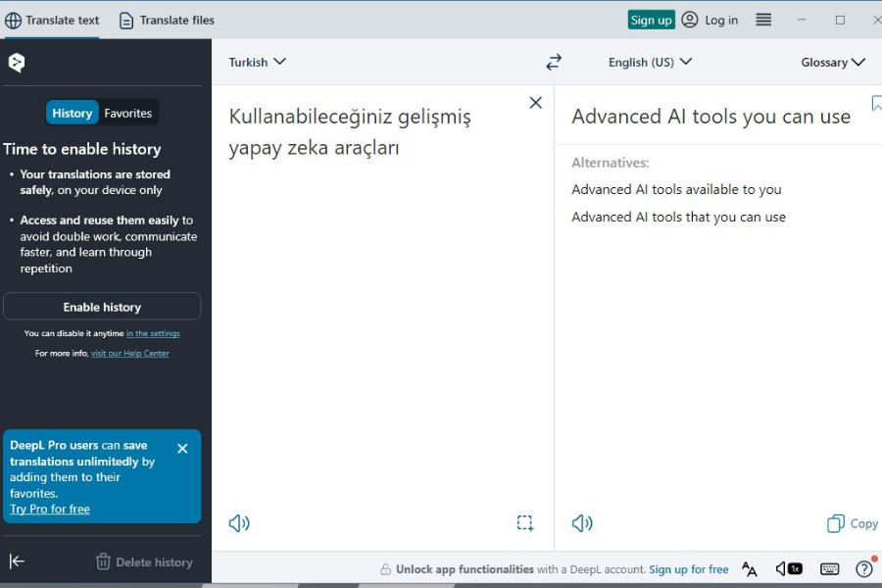The image size is (882, 588).
Task: Open the keyboard shortcuts icon
Action: pos(830,568)
